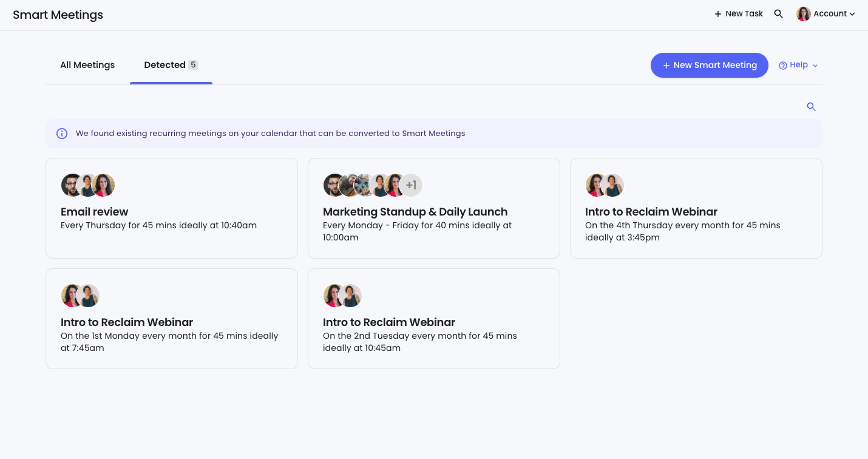This screenshot has width=868, height=459.
Task: Click the attendee avatars on the 2nd Tuesday webinar
Action: point(342,296)
